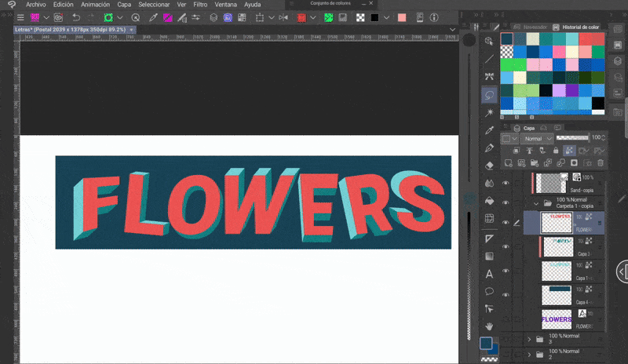The height and width of the screenshot is (364, 628).
Task: Open the Ventana menu
Action: [x=225, y=5]
